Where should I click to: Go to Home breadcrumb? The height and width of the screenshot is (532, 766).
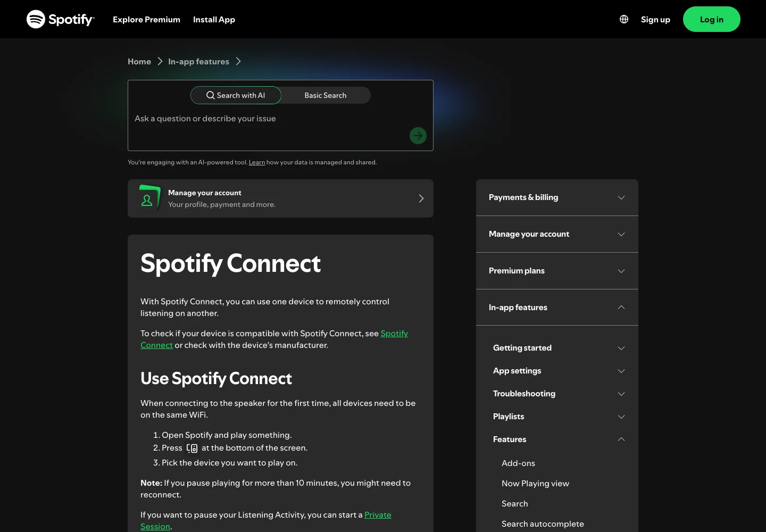click(x=139, y=62)
